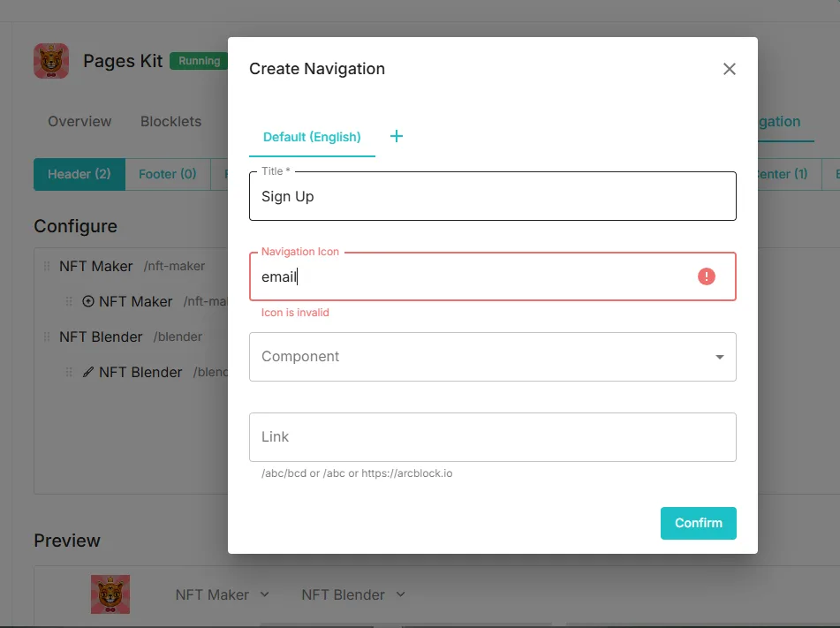Click the Configure heading
This screenshot has width=840, height=628.
coord(76,226)
